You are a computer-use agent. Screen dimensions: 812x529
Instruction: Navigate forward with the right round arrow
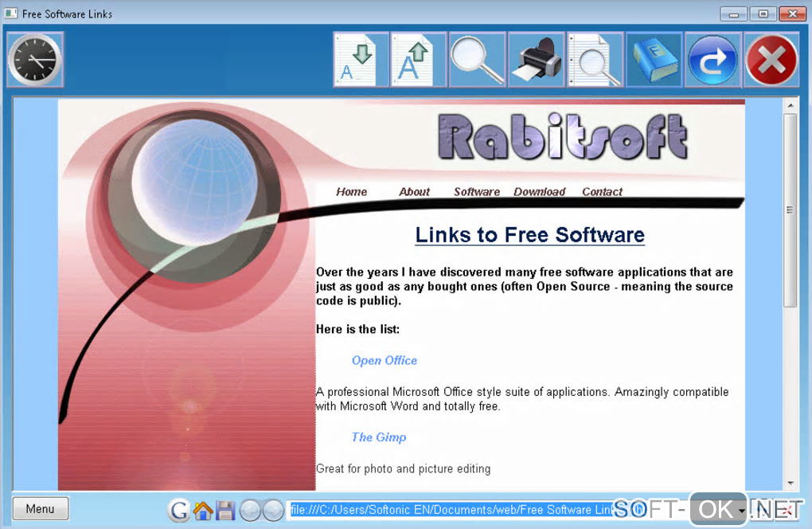(x=273, y=511)
